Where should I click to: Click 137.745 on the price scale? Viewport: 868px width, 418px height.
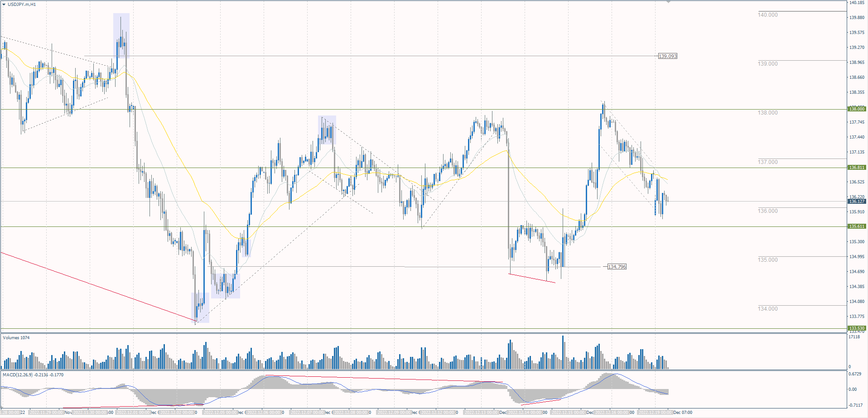tap(857, 122)
